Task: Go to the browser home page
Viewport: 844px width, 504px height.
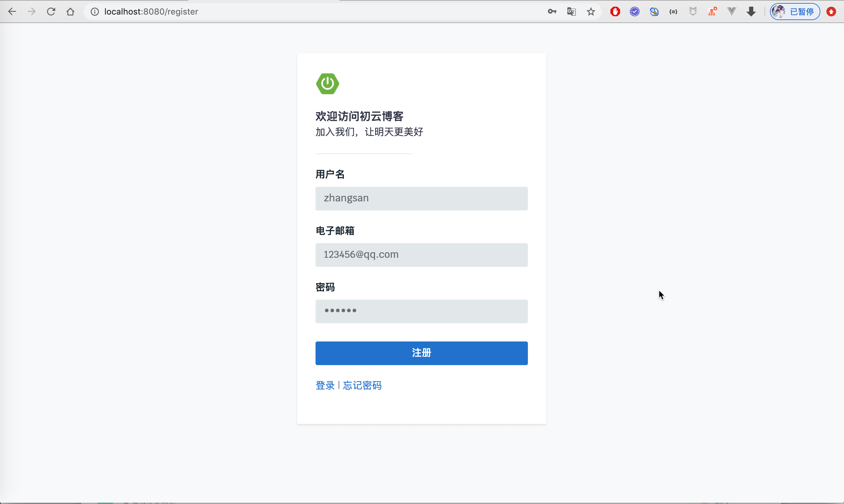Action: (70, 12)
